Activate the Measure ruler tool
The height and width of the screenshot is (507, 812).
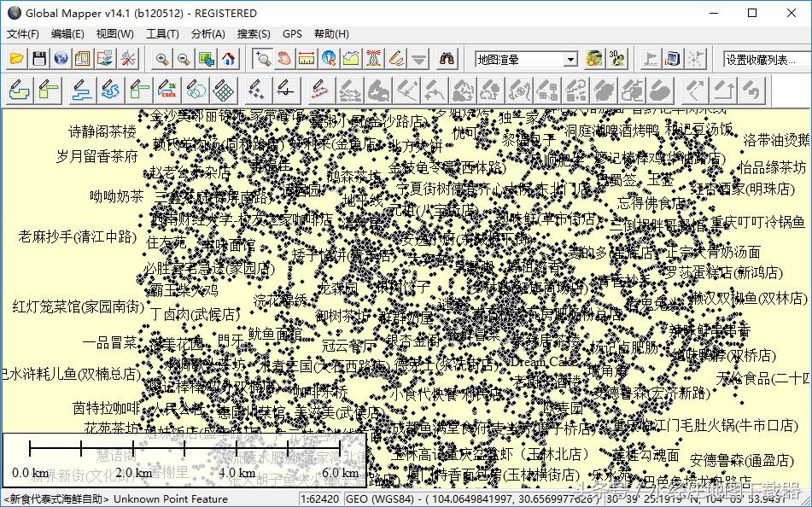point(307,59)
